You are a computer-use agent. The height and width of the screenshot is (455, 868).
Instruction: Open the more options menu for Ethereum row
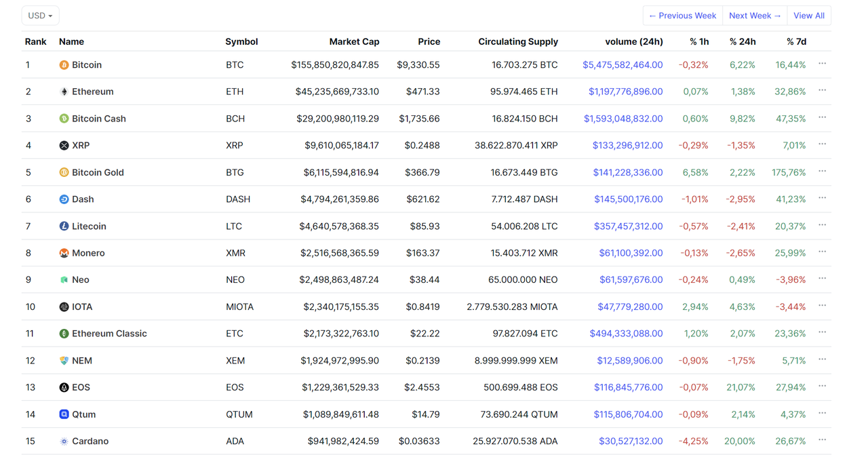pos(822,90)
